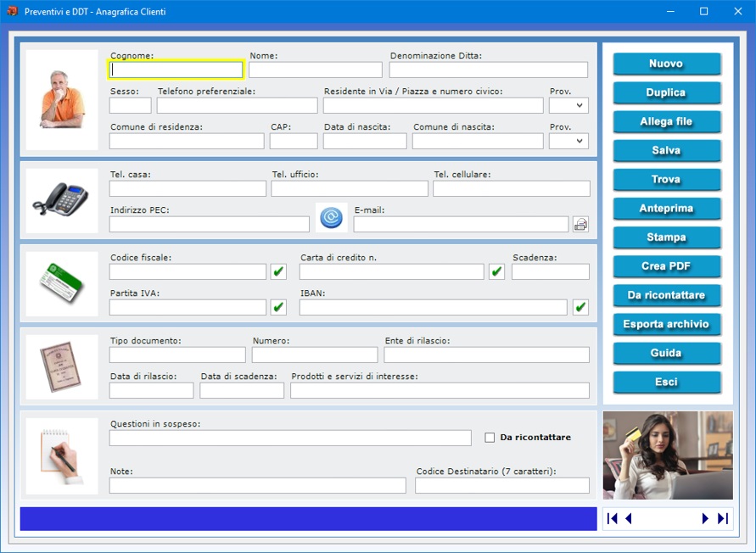
Task: Focus the Codice fiscale field
Action: click(x=188, y=272)
